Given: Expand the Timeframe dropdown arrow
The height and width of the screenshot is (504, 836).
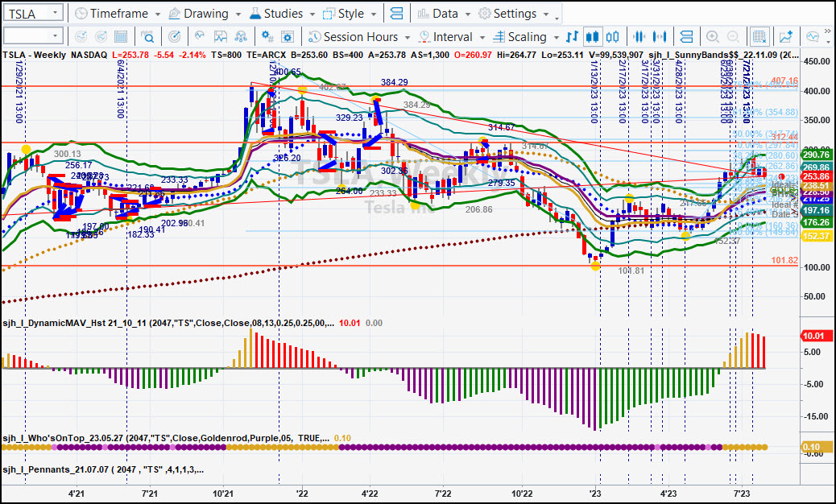Looking at the screenshot, I should tap(157, 14).
